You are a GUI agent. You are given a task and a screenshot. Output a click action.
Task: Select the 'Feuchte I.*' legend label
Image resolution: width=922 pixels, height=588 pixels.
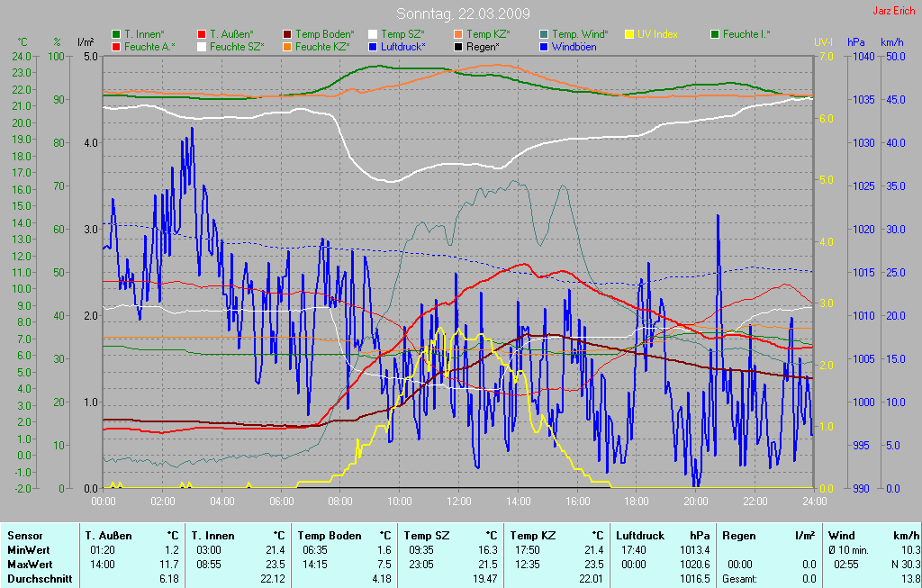point(746,35)
